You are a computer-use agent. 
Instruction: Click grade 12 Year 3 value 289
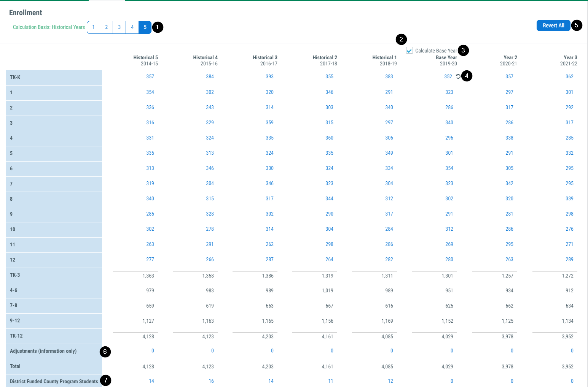[570, 260]
